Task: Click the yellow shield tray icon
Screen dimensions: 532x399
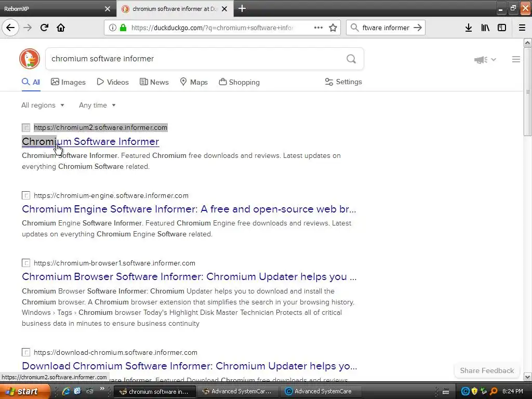Action: [x=474, y=392]
